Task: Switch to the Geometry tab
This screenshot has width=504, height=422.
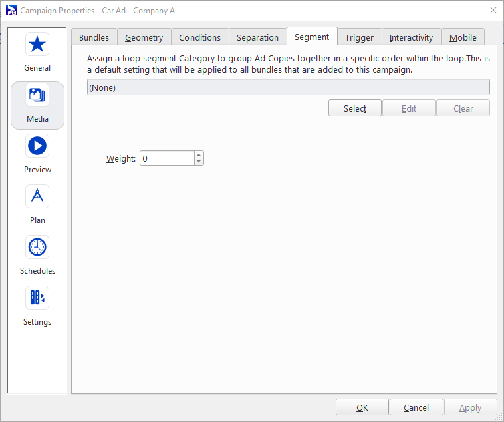Action: coord(144,37)
